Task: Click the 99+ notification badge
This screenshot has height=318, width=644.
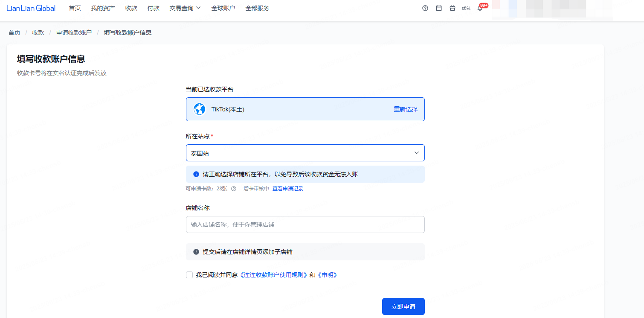Action: [484, 6]
